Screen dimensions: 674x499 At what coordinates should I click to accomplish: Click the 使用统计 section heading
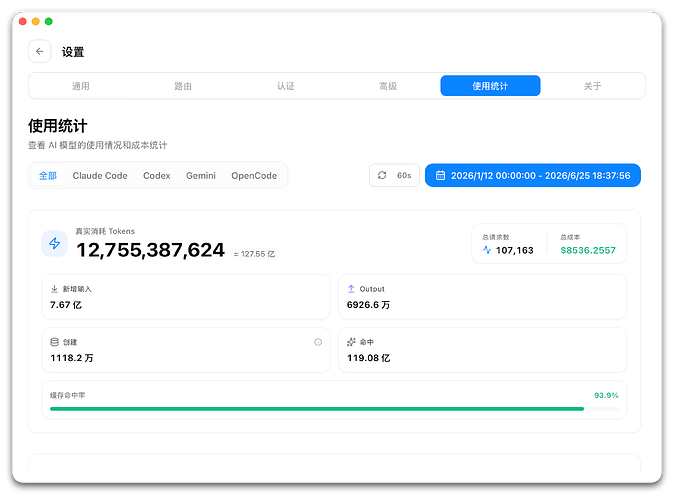pos(58,126)
